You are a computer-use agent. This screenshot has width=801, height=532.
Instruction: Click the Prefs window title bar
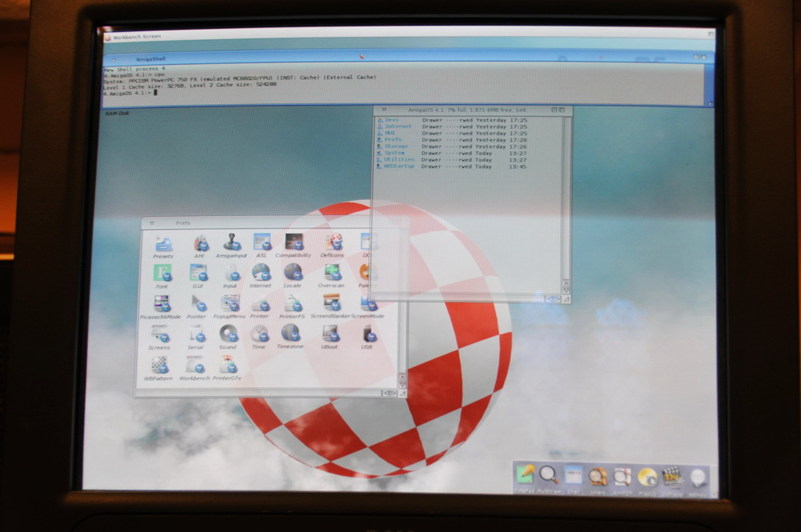pos(274,223)
